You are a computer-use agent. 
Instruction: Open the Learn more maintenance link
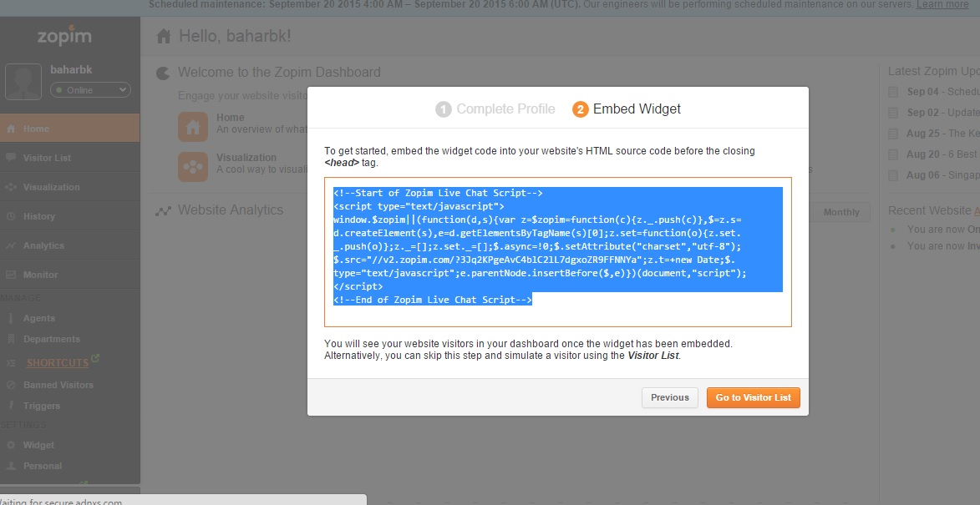[942, 4]
